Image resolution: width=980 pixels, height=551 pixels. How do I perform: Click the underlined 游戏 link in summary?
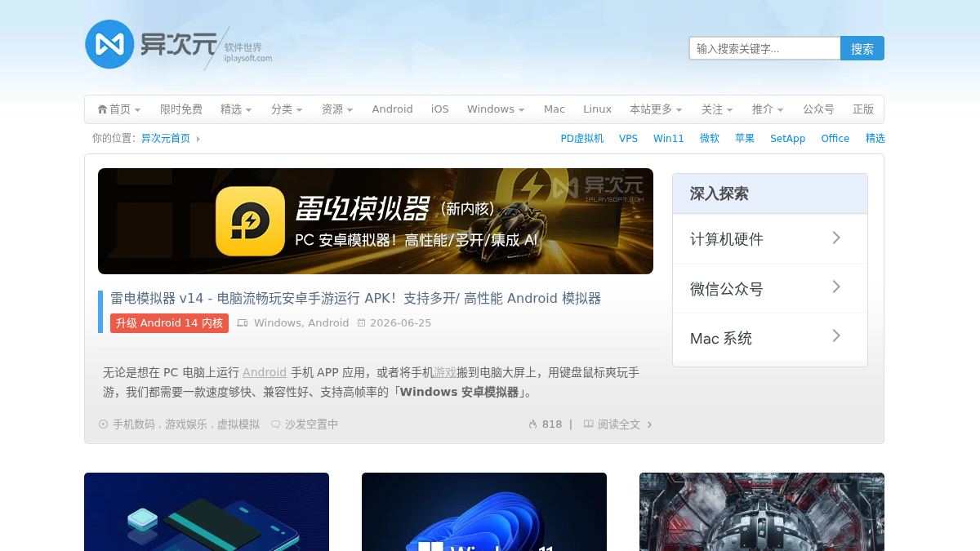click(x=445, y=372)
